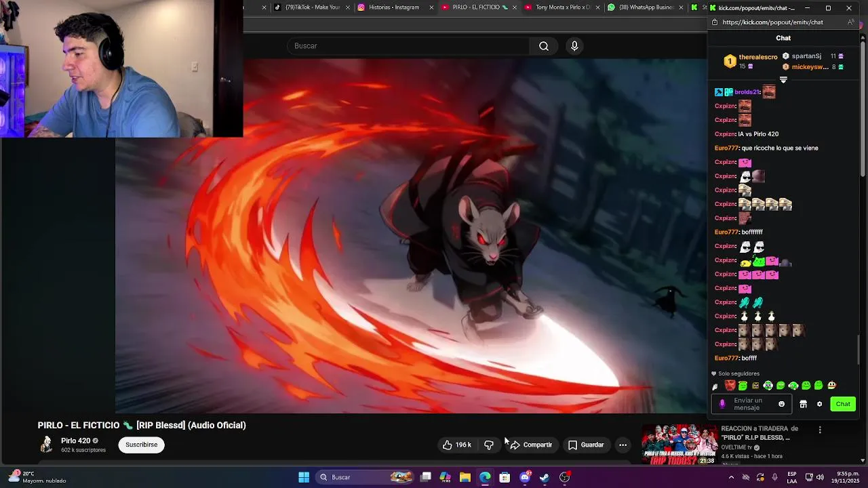
Task: Click the Kick popout URL address bar
Action: pos(773,22)
